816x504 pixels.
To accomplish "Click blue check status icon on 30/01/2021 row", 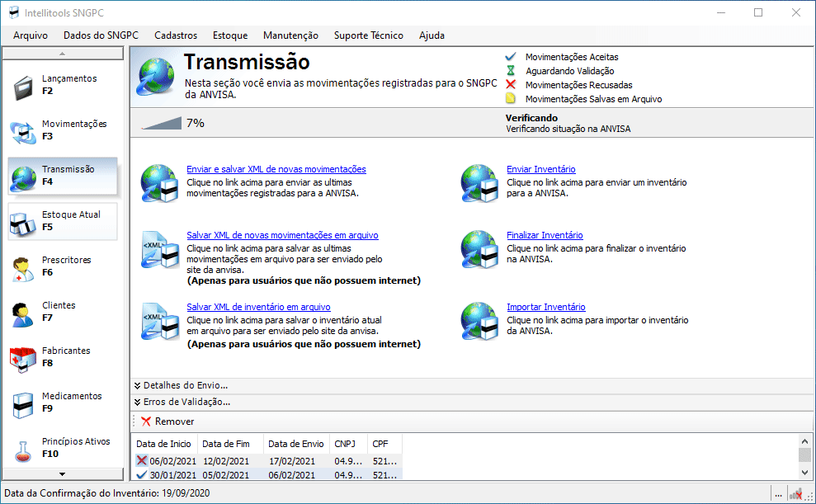I will point(142,474).
